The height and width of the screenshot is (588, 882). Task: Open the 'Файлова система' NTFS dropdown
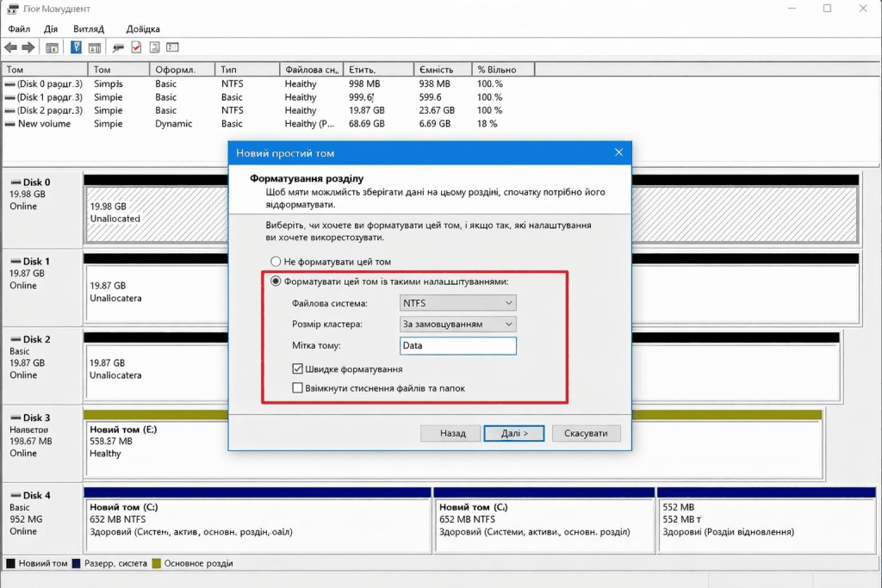[x=458, y=303]
